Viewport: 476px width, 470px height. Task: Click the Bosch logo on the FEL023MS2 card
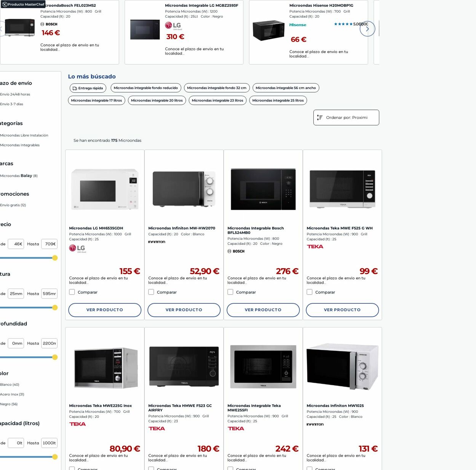click(49, 24)
